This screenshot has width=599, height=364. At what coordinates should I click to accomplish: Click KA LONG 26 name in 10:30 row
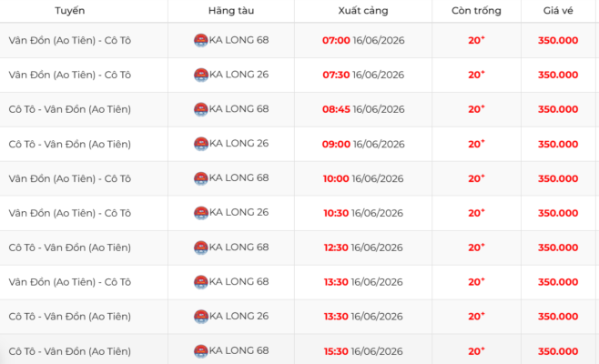click(x=239, y=212)
